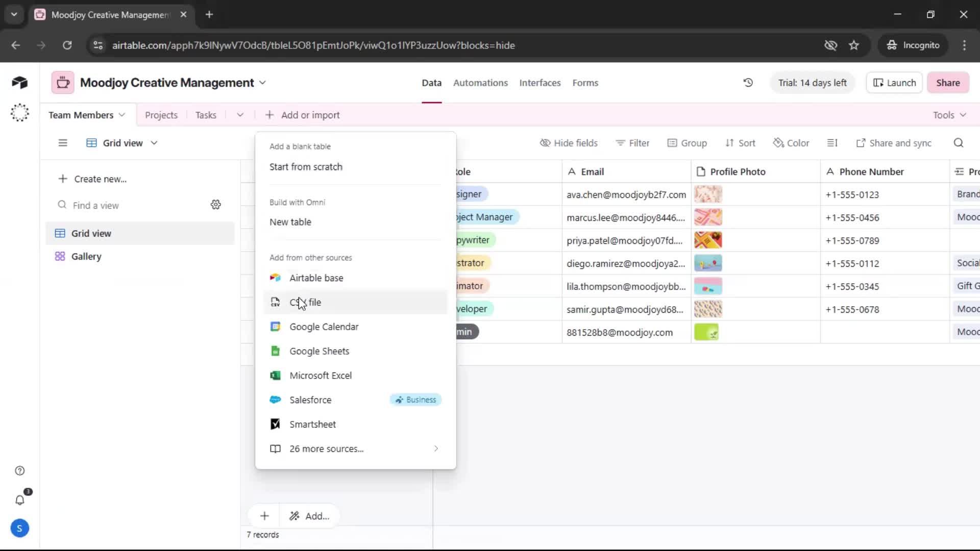980x551 pixels.
Task: Choose Microsoft Excel import source
Action: [x=356, y=375]
